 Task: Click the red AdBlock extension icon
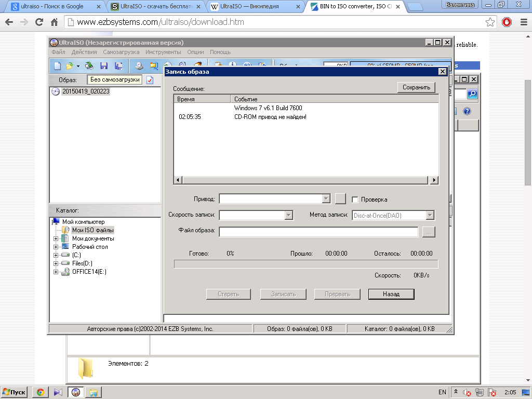507,22
